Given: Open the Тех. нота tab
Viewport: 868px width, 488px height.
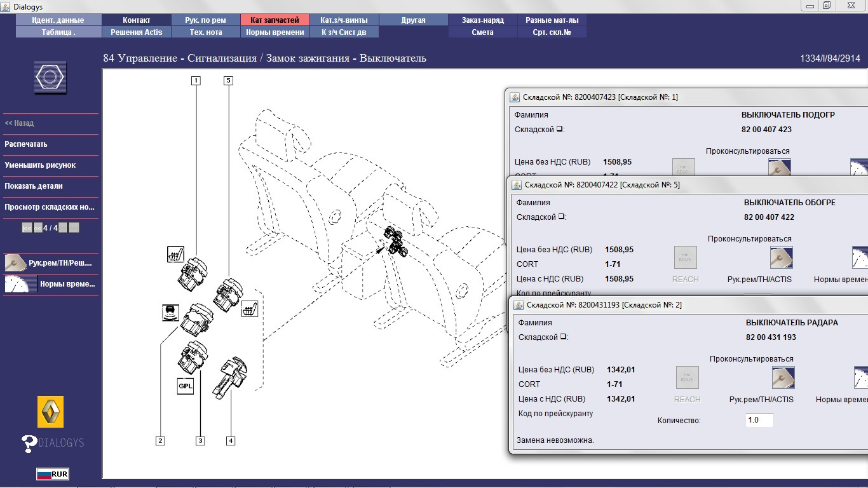Looking at the screenshot, I should (x=206, y=32).
